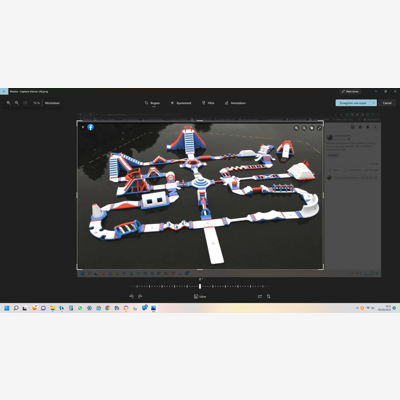400x400 pixels.
Task: Toggle the Plein écran full screen button
Action: click(x=350, y=91)
